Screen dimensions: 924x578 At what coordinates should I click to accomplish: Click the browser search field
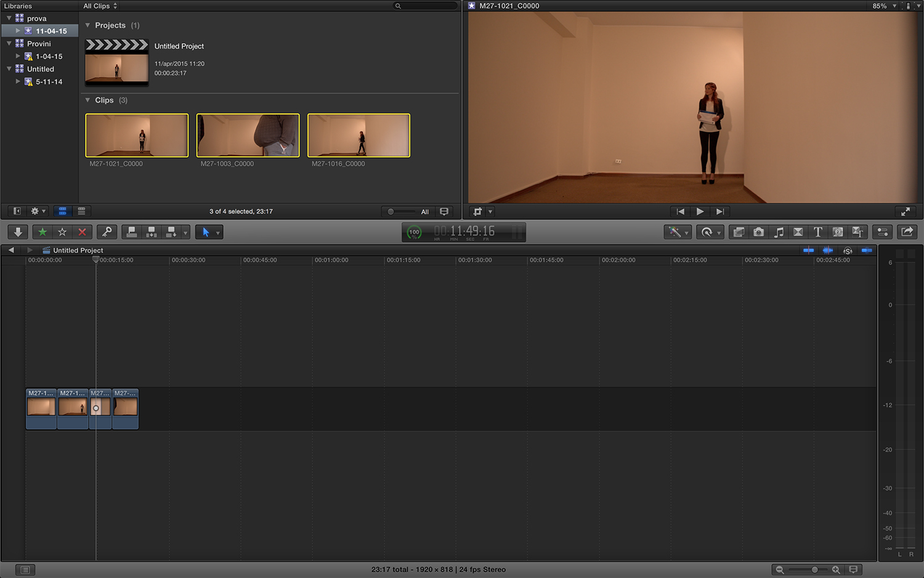click(426, 6)
